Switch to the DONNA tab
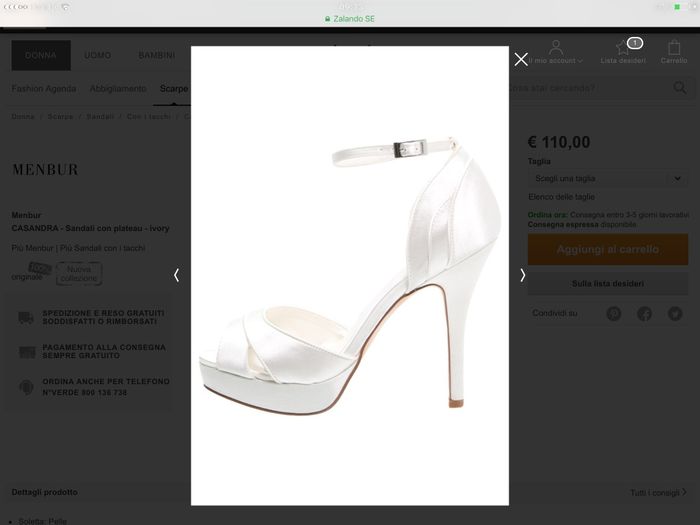This screenshot has width=700, height=525. [41, 55]
